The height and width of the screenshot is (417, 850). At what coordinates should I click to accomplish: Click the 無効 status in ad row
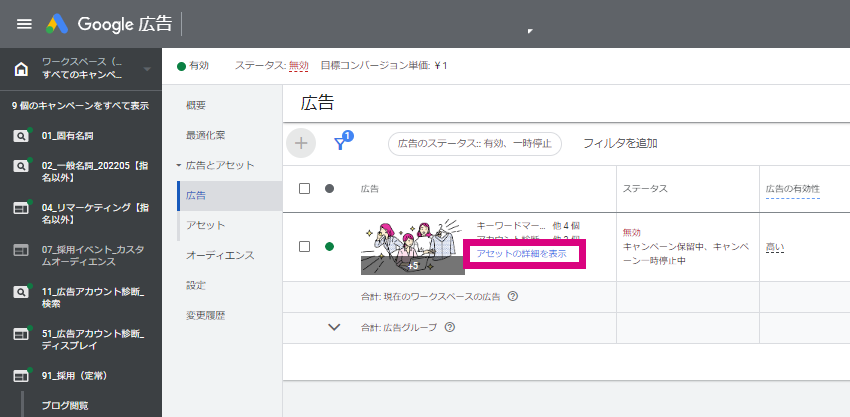[632, 232]
